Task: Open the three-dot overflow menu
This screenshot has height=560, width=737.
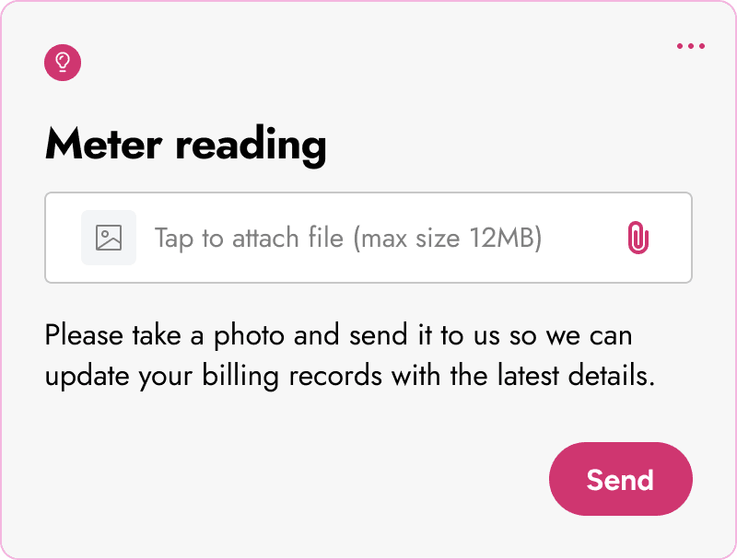Action: tap(690, 45)
